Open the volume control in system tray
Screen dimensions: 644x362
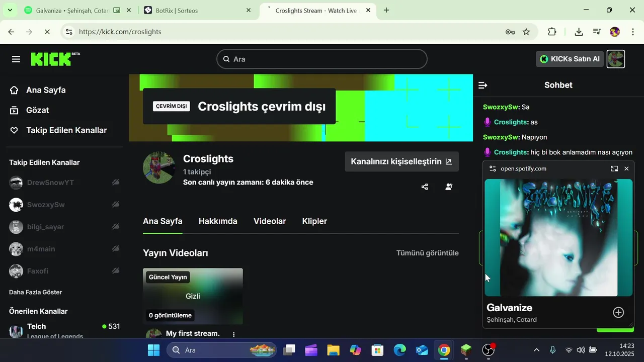pyautogui.click(x=581, y=350)
